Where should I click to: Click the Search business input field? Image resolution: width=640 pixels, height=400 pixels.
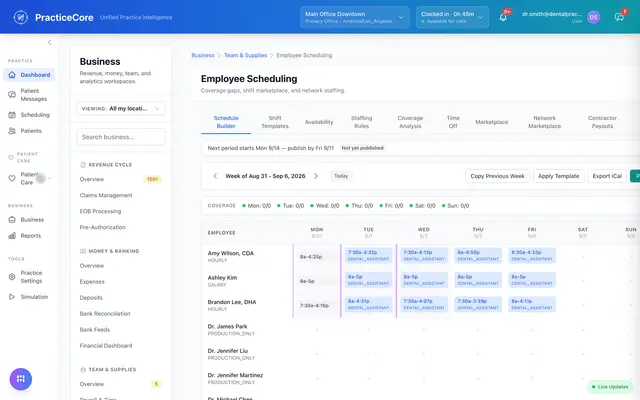pos(121,137)
